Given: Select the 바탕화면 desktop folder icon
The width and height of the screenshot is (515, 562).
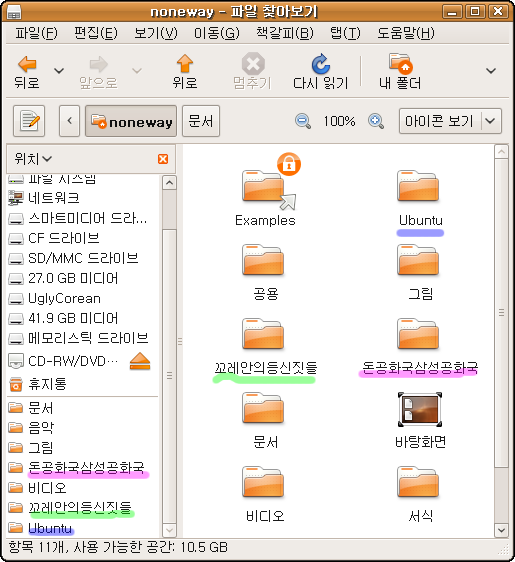Looking at the screenshot, I should coord(420,410).
